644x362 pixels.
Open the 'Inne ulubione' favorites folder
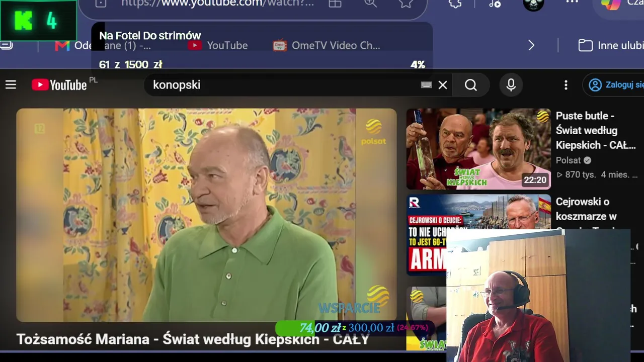coord(611,45)
